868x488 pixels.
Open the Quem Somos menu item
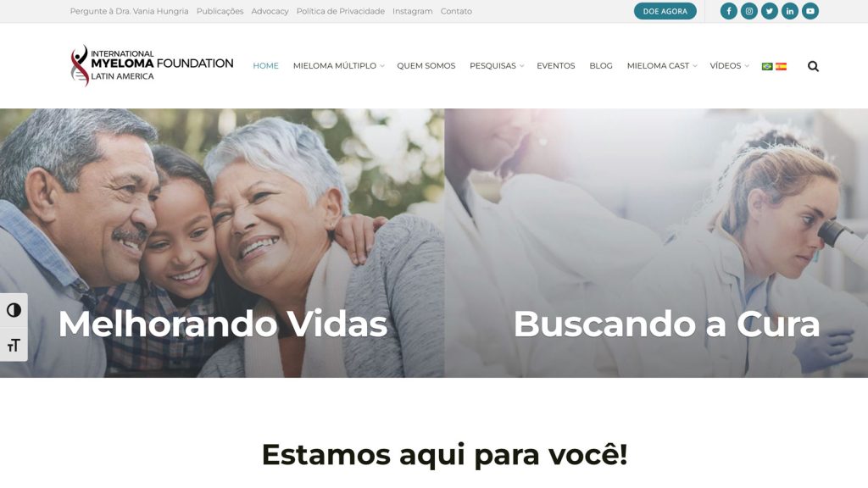pyautogui.click(x=426, y=66)
